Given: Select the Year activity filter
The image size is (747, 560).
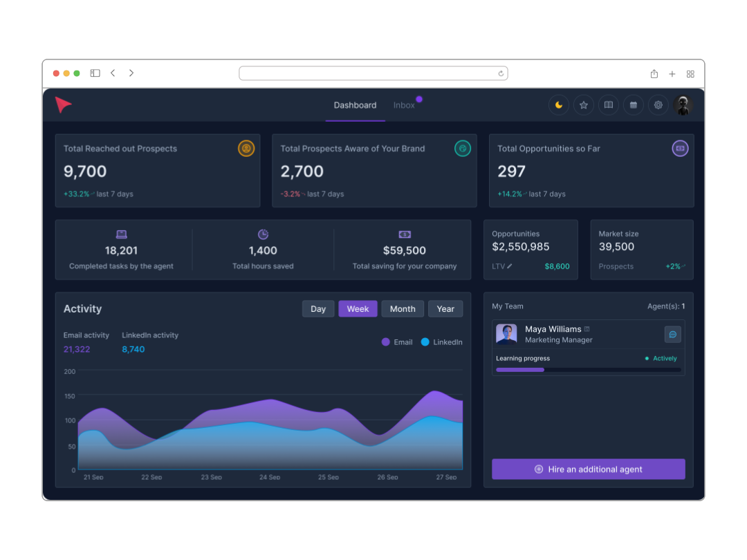Looking at the screenshot, I should [x=445, y=308].
